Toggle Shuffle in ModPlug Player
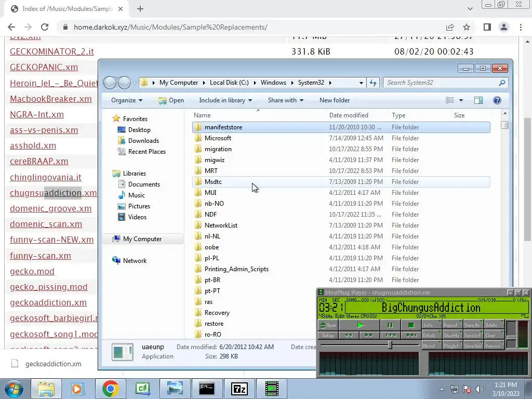 (x=452, y=335)
